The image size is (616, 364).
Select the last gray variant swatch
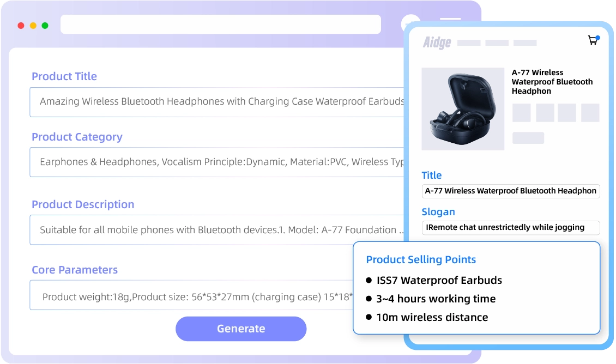(590, 113)
